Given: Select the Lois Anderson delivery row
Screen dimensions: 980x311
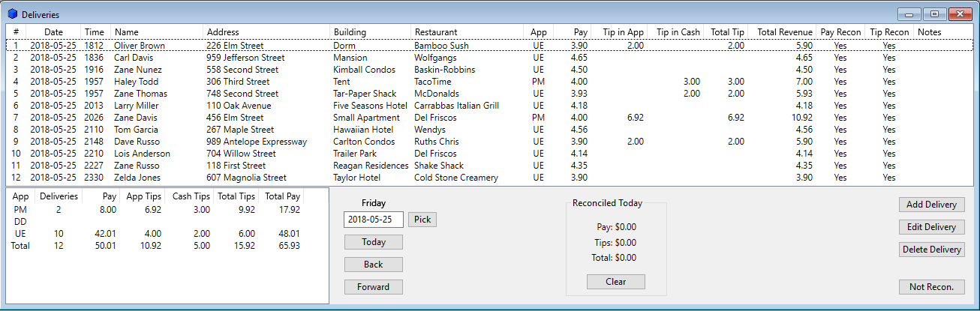Looking at the screenshot, I should 490,154.
